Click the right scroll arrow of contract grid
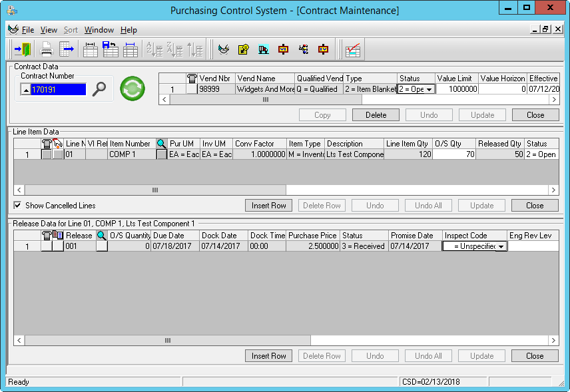 [554, 100]
